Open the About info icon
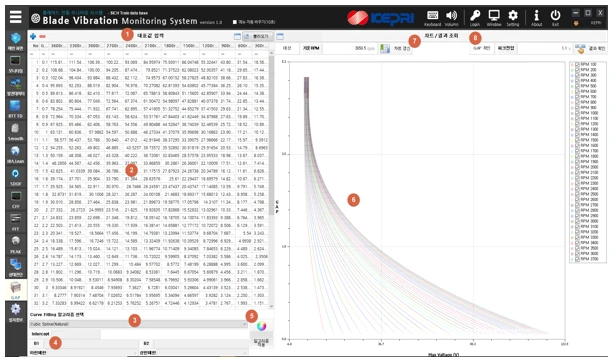This screenshot has height=363, width=616. pos(536,18)
